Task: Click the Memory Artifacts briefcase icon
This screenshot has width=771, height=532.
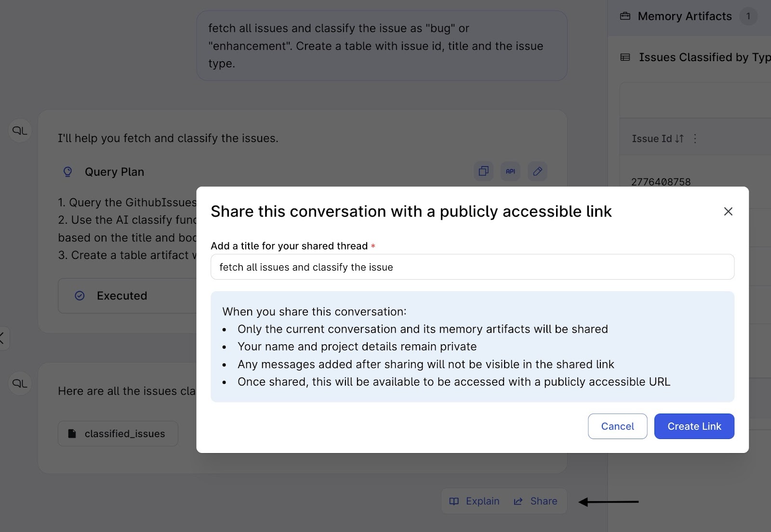Action: [625, 16]
